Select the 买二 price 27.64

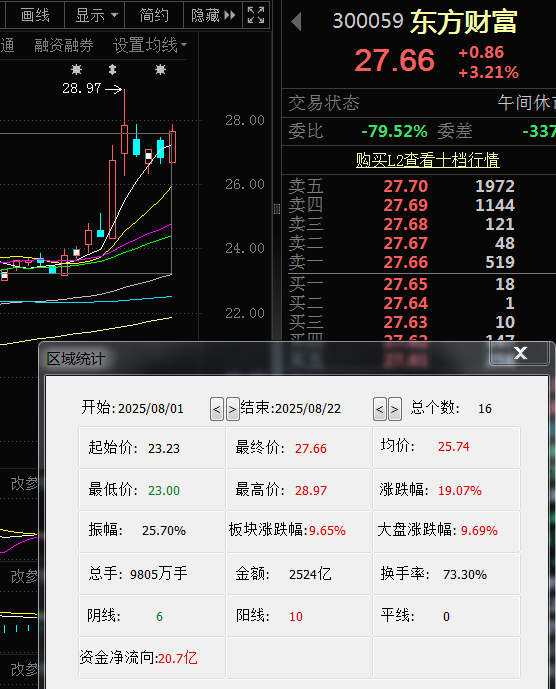point(405,303)
